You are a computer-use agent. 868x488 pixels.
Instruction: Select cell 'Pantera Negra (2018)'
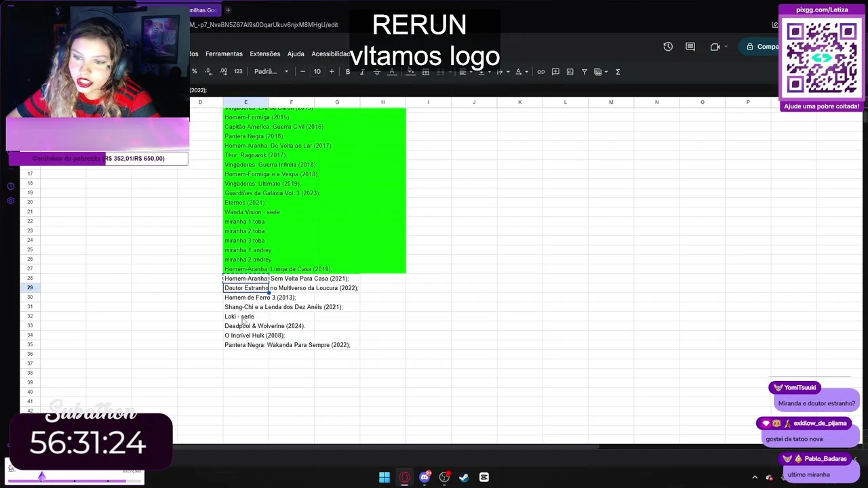click(254, 136)
